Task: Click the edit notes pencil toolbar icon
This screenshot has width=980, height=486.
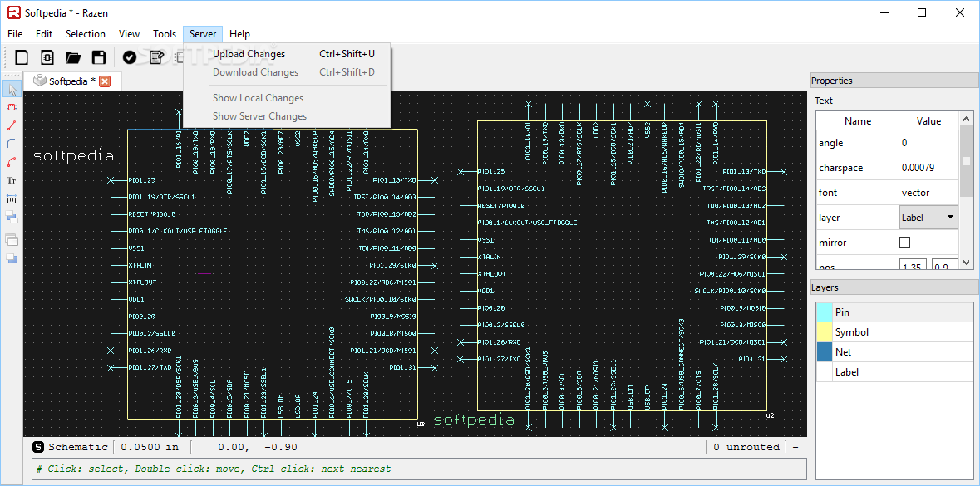Action: tap(157, 57)
